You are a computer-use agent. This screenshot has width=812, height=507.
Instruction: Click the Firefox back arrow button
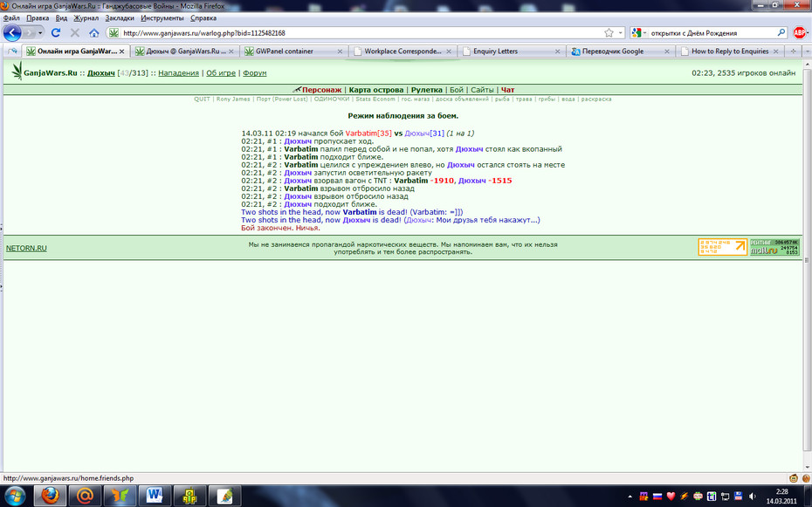12,32
